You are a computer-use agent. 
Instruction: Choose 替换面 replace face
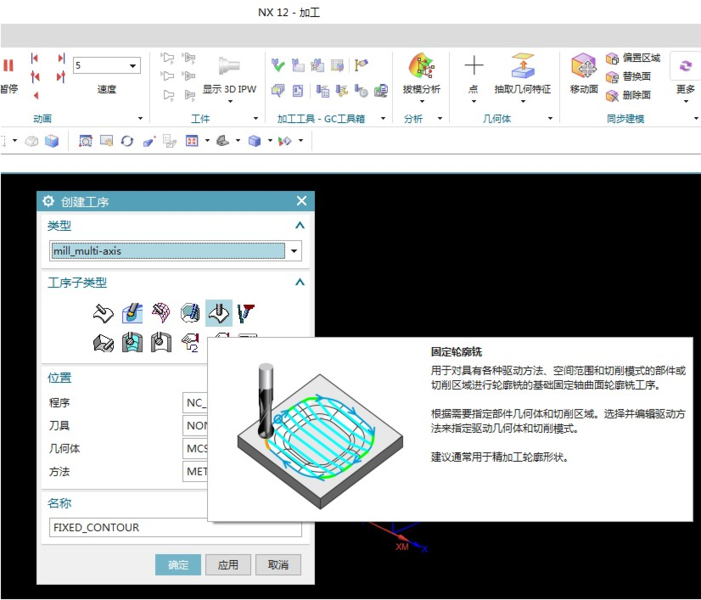[628, 77]
